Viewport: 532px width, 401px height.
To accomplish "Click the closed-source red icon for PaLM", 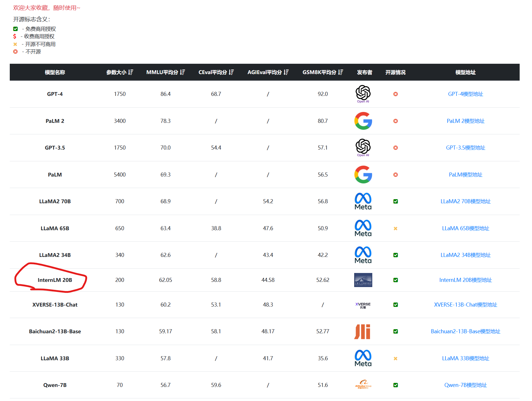I will click(x=396, y=175).
